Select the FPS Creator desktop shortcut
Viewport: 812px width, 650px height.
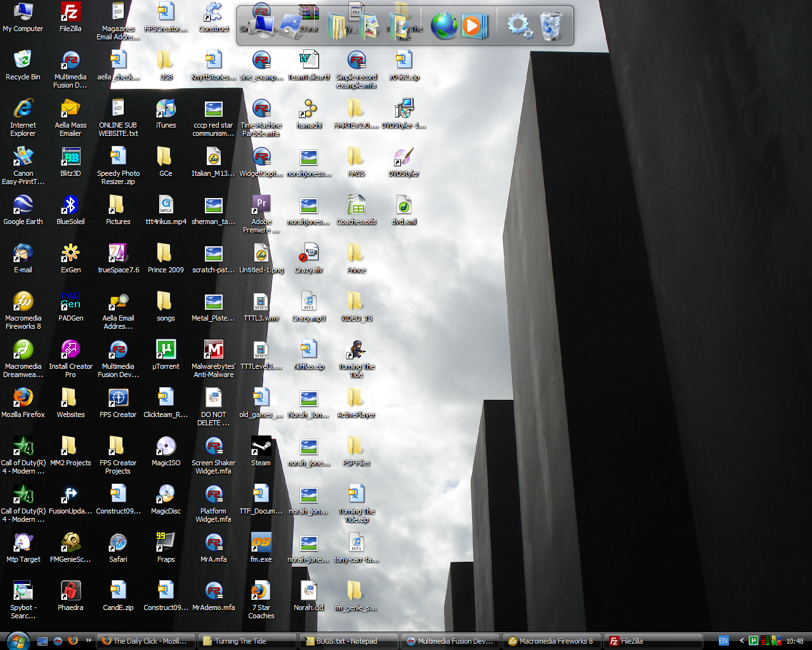point(118,403)
